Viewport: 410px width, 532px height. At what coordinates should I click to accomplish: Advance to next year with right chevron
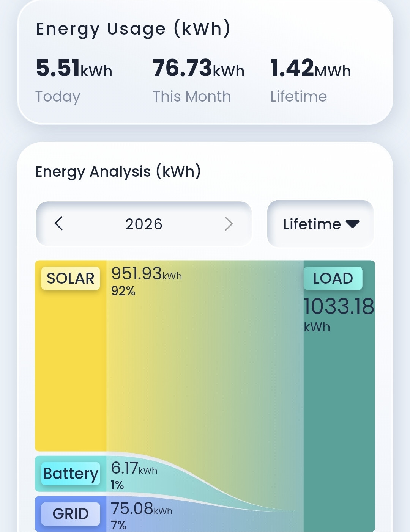229,224
